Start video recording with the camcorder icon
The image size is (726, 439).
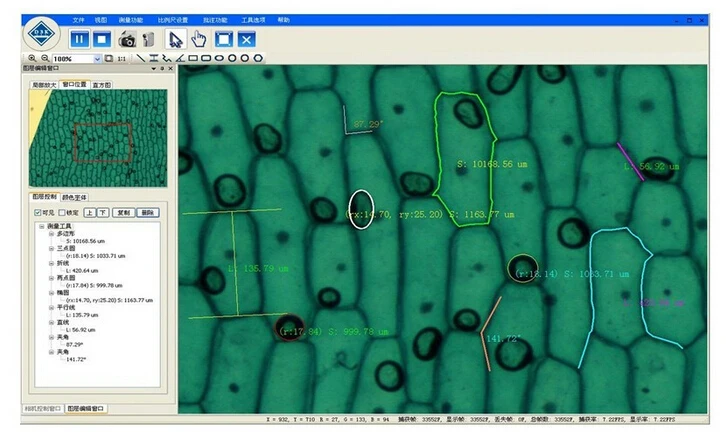[x=148, y=40]
